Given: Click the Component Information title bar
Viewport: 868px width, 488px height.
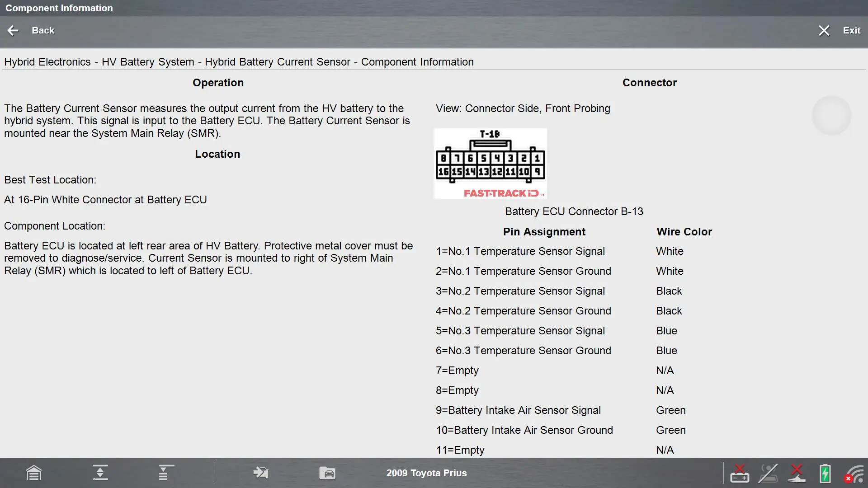Looking at the screenshot, I should 59,8.
